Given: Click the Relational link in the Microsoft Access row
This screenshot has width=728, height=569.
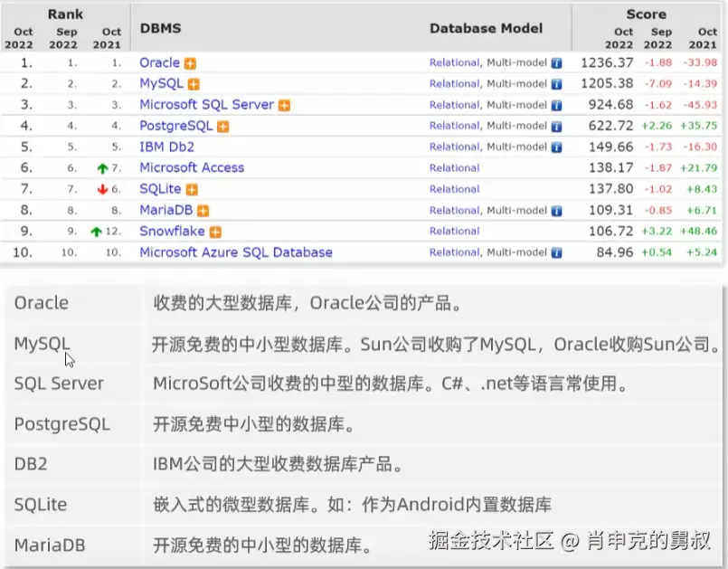Looking at the screenshot, I should 454,168.
